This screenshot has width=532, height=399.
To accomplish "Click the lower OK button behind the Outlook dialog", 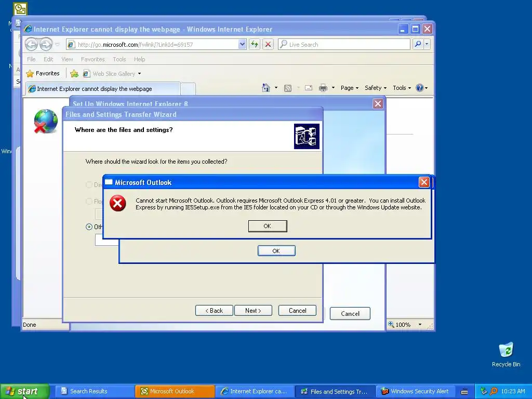I will point(276,251).
